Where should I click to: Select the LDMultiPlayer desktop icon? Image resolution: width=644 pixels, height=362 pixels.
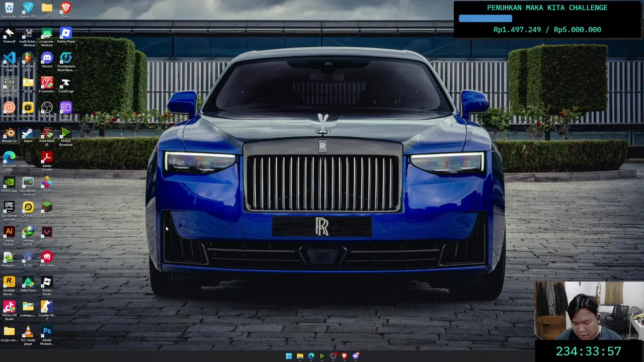(x=28, y=110)
